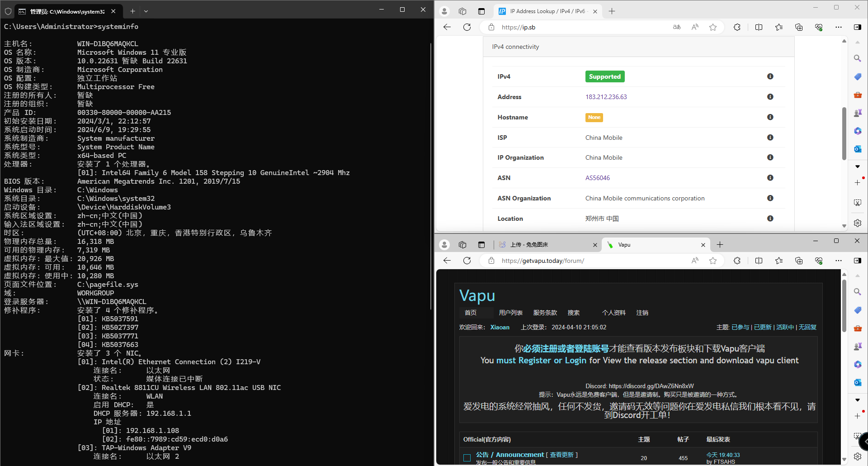The image size is (868, 466).
Task: Click the shopping tag sidebar icon in Vapu window
Action: pyautogui.click(x=858, y=310)
